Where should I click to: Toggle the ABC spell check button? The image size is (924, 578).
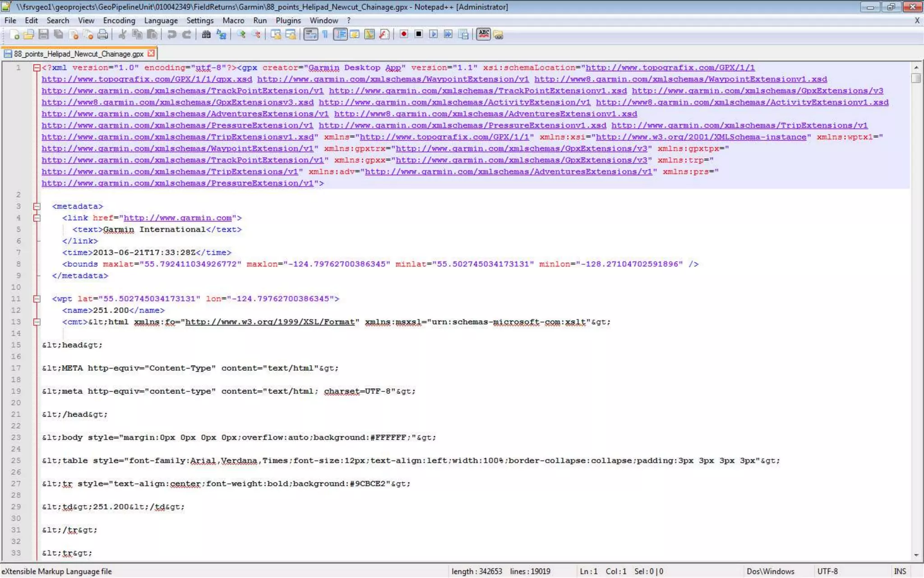483,34
